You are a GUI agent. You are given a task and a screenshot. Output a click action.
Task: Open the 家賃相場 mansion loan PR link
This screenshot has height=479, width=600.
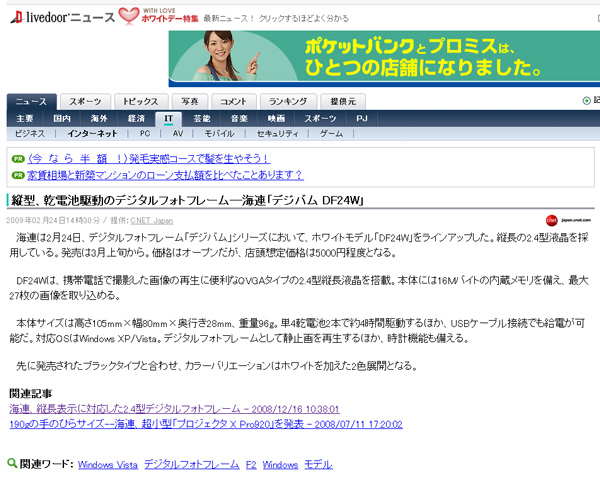pos(165,175)
